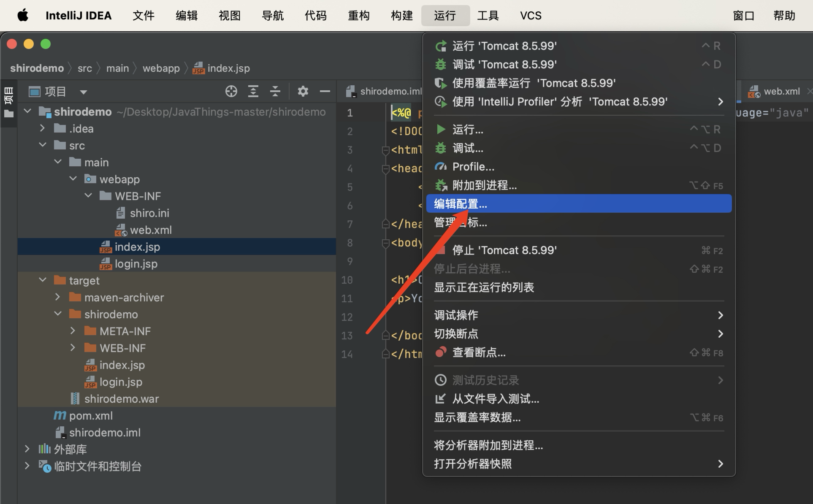The height and width of the screenshot is (504, 813).
Task: Open the 打开分析器快照 submenu
Action: point(579,464)
